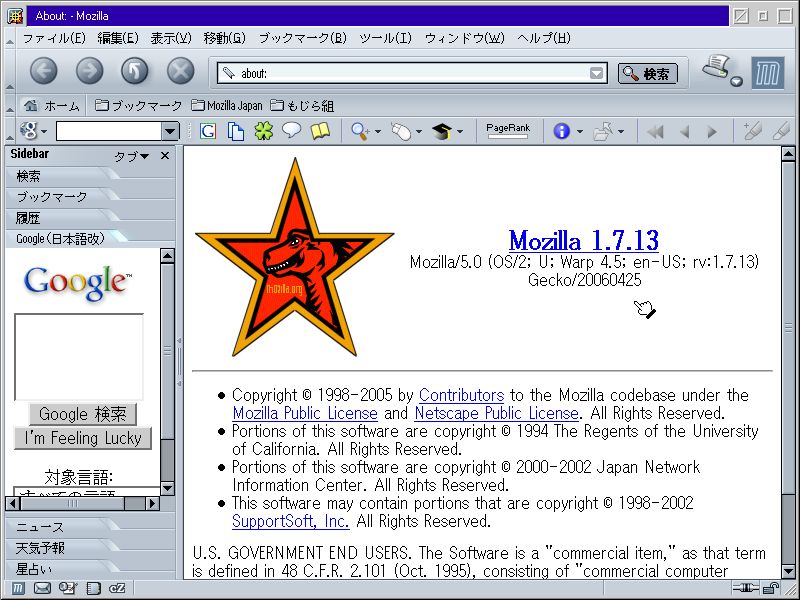Image resolution: width=800 pixels, height=600 pixels.
Task: Click the online/offline connection plug icon
Action: [746, 588]
